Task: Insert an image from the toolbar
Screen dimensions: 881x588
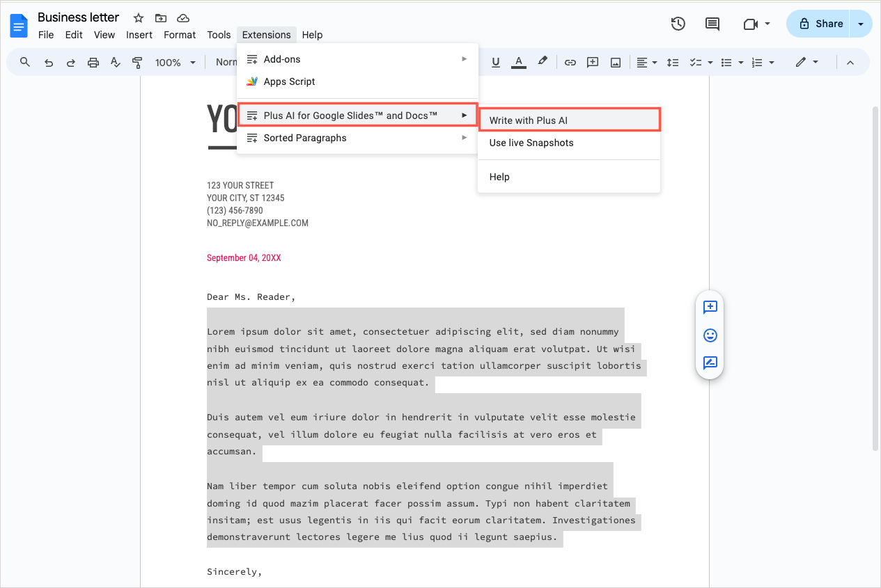Action: (x=616, y=63)
